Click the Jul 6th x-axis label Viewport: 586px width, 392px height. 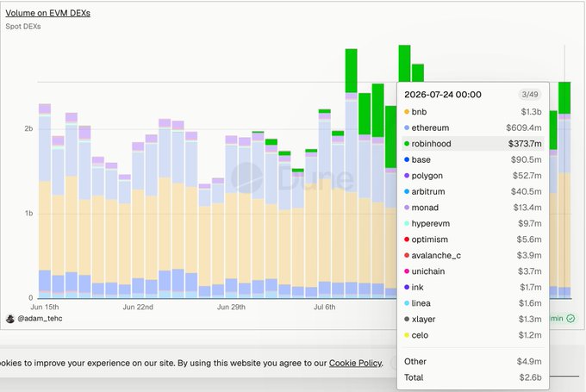[x=324, y=307]
